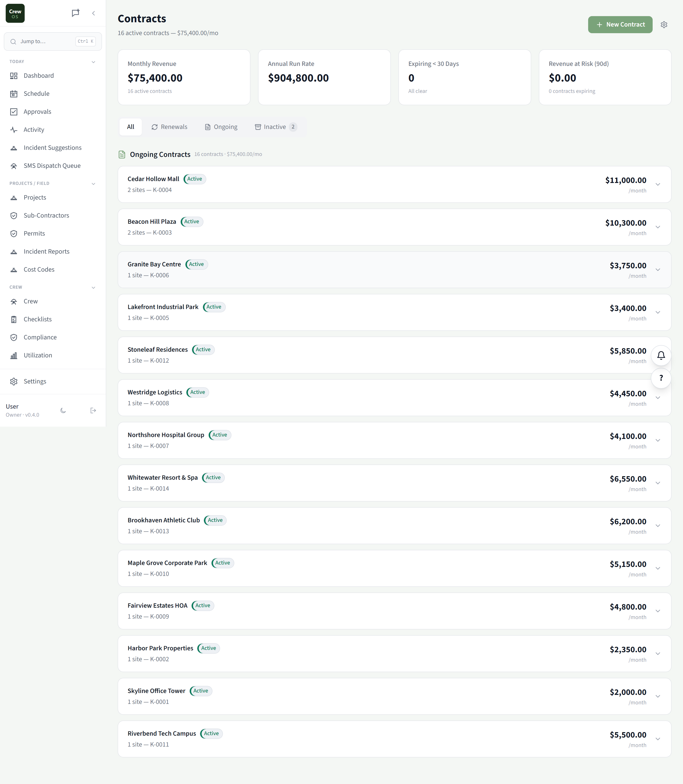Click the $904,800.00 annual run rate value
Screen dimensions: 683x784
(298, 78)
